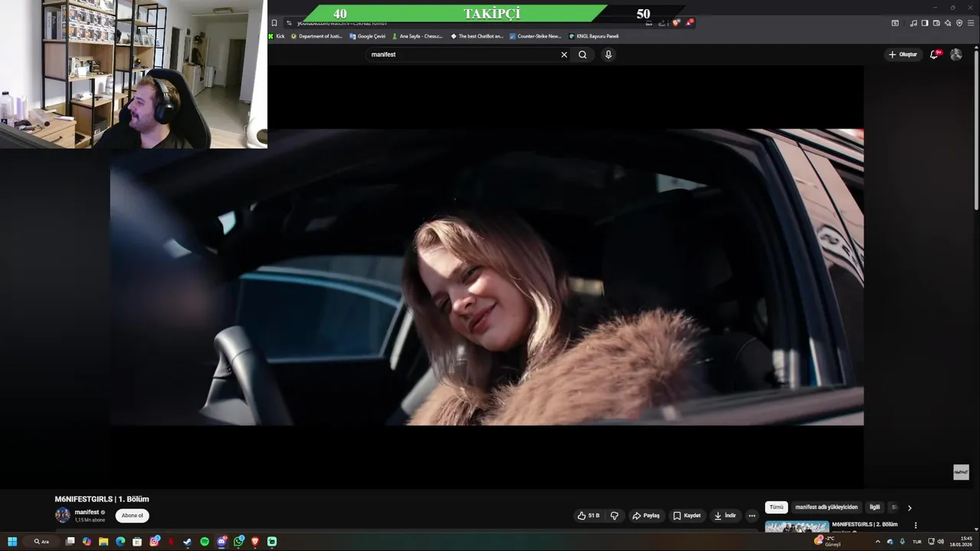Open weather widget showing -2°C Güneşli
Image resolution: width=980 pixels, height=551 pixels.
[828, 542]
